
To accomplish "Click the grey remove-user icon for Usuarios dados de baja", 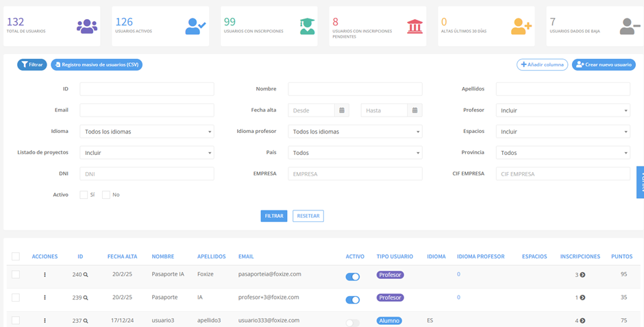I will click(x=630, y=26).
